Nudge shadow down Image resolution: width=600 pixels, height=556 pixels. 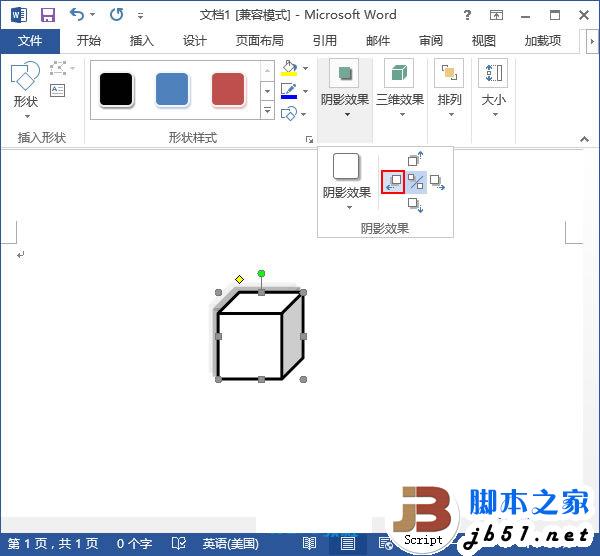(x=415, y=205)
